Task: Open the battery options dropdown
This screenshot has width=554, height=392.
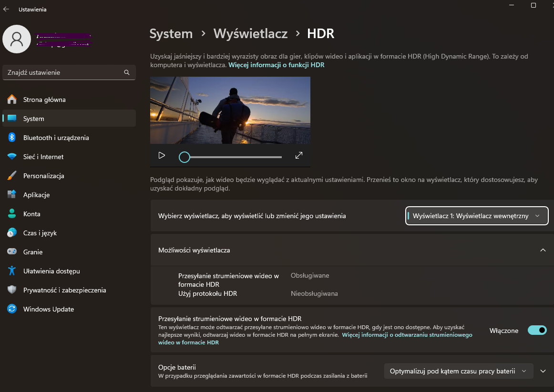Action: pos(458,371)
